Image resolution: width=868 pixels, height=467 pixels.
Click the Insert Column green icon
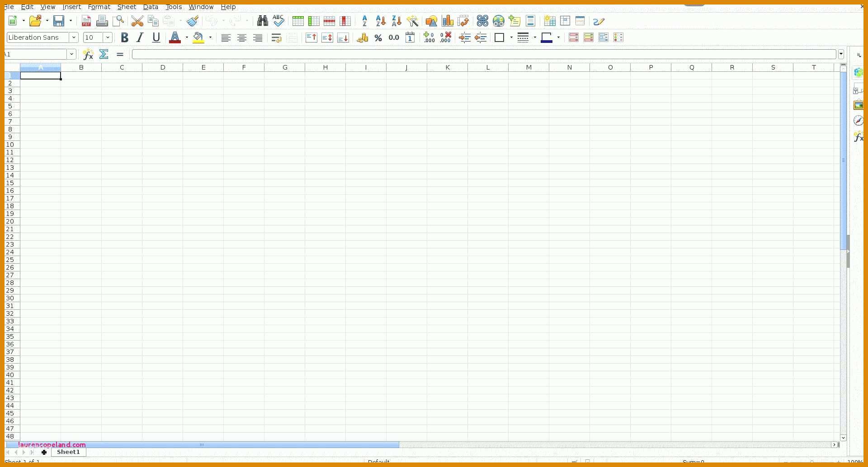(314, 21)
